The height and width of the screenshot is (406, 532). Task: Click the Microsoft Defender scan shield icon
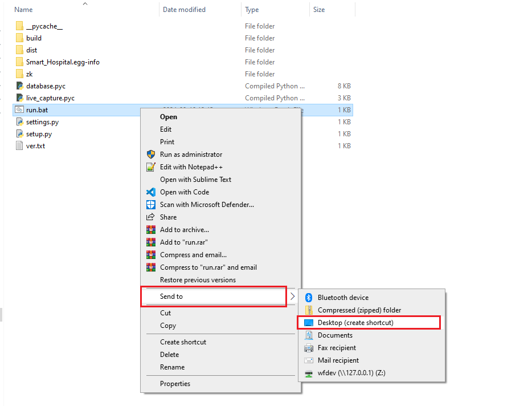coord(150,205)
